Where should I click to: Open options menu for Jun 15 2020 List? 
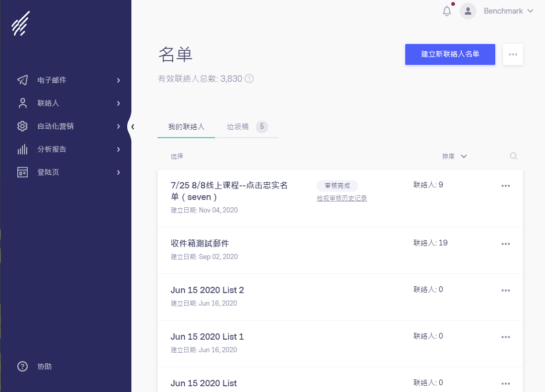click(506, 384)
